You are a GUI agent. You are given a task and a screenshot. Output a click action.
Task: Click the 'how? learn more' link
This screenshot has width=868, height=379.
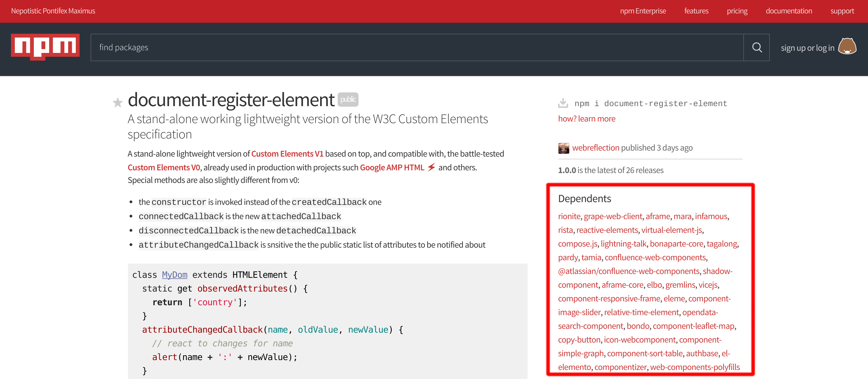click(x=586, y=118)
